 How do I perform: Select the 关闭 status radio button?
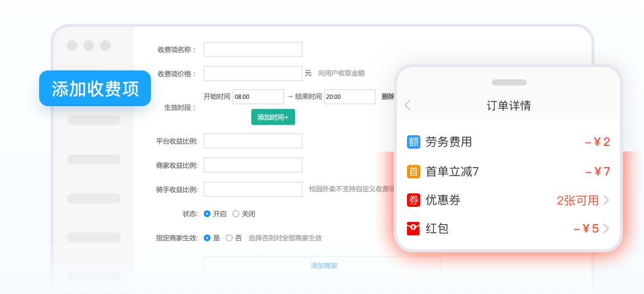236,214
